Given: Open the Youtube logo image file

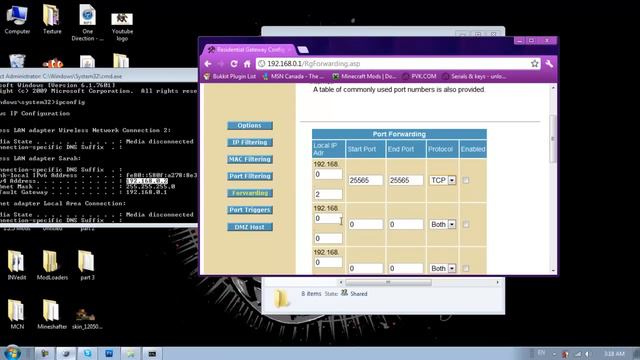Looking at the screenshot, I should click(x=122, y=27).
